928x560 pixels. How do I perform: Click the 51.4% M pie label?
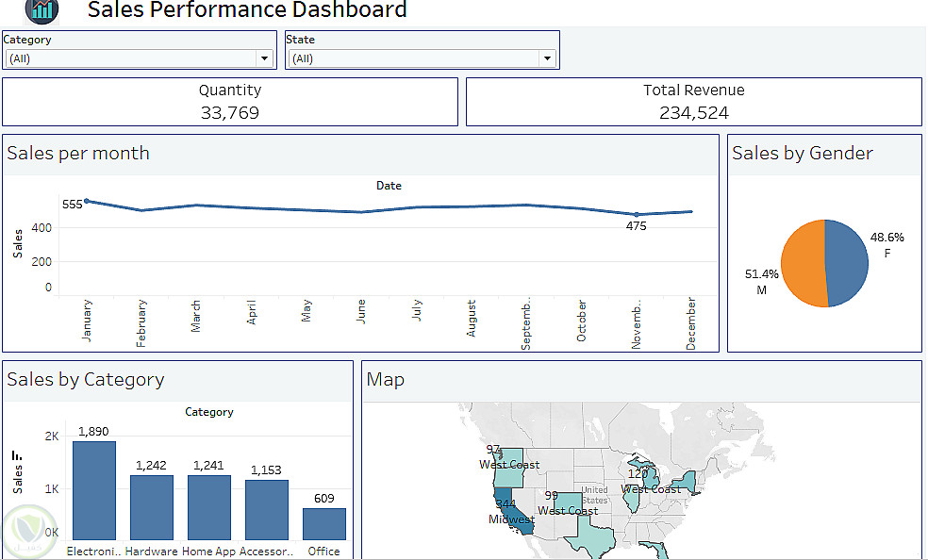point(761,282)
